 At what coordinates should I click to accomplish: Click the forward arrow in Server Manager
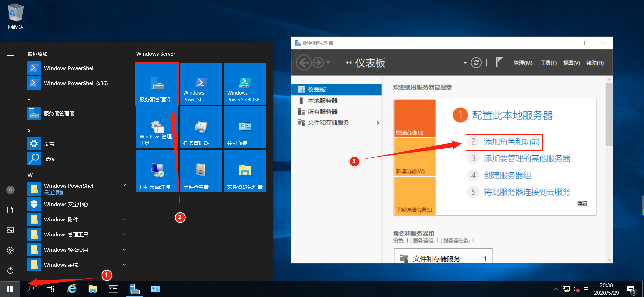pyautogui.click(x=318, y=63)
